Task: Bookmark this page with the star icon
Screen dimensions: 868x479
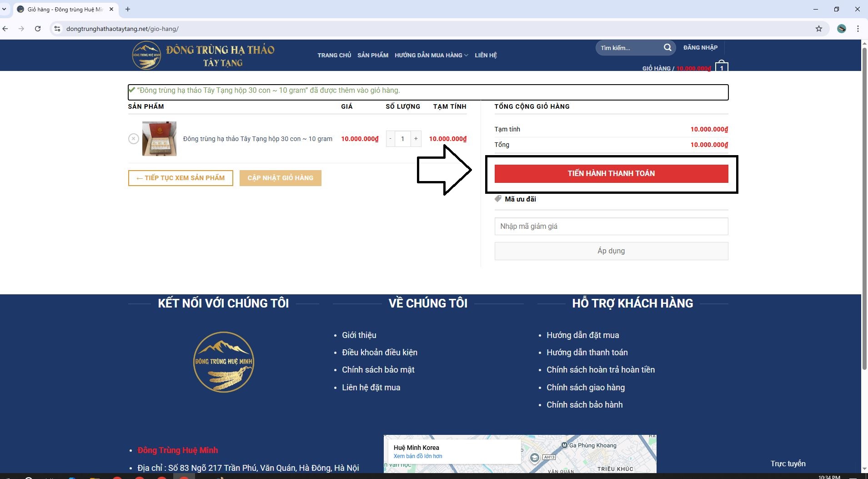Action: [x=819, y=29]
